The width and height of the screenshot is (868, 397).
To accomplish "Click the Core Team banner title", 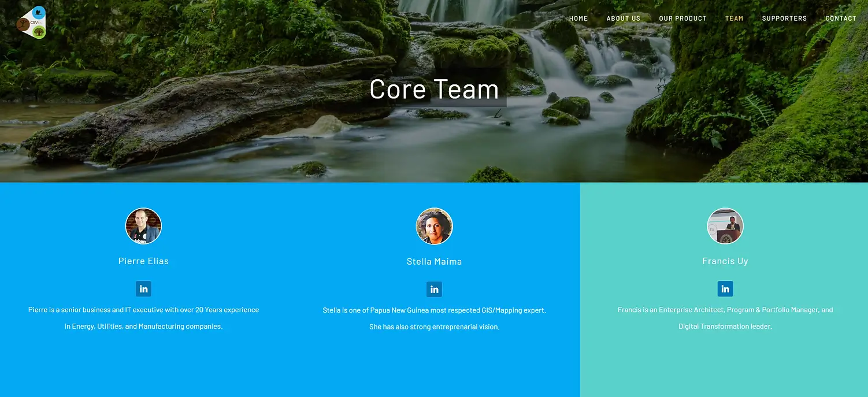I will [434, 89].
